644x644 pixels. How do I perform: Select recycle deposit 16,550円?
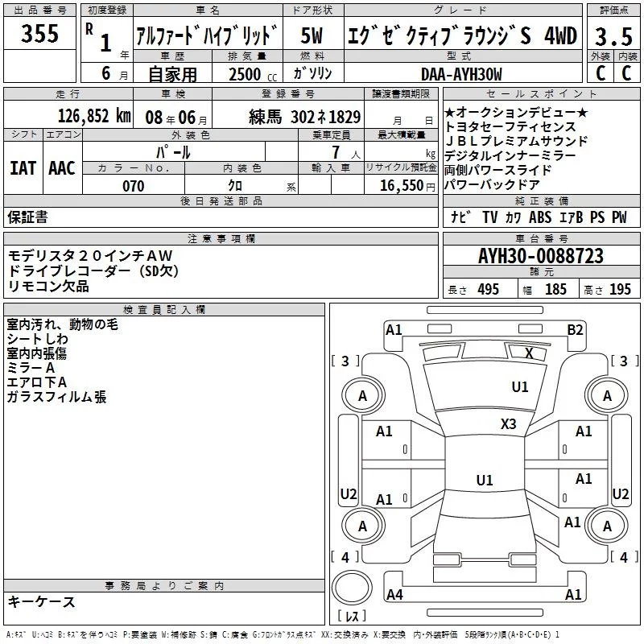coord(407,186)
